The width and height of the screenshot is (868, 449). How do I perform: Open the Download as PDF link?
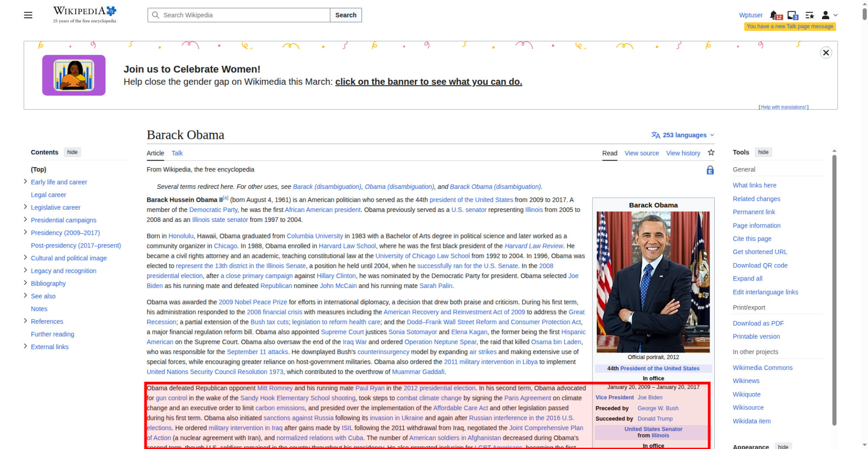(x=758, y=324)
